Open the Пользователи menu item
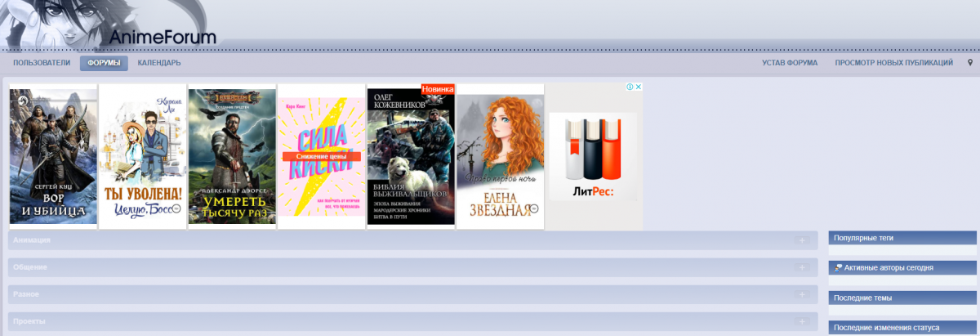 point(42,63)
